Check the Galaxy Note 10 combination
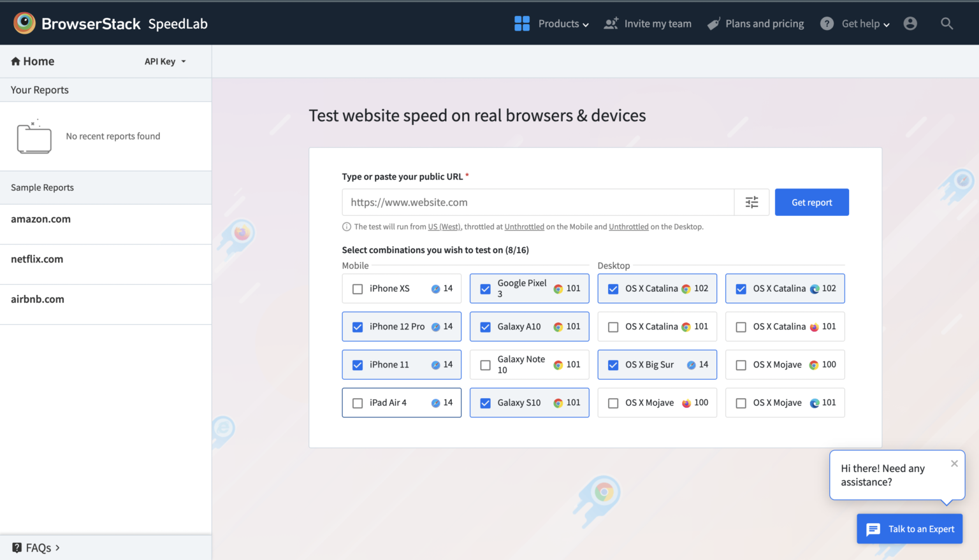 (485, 364)
